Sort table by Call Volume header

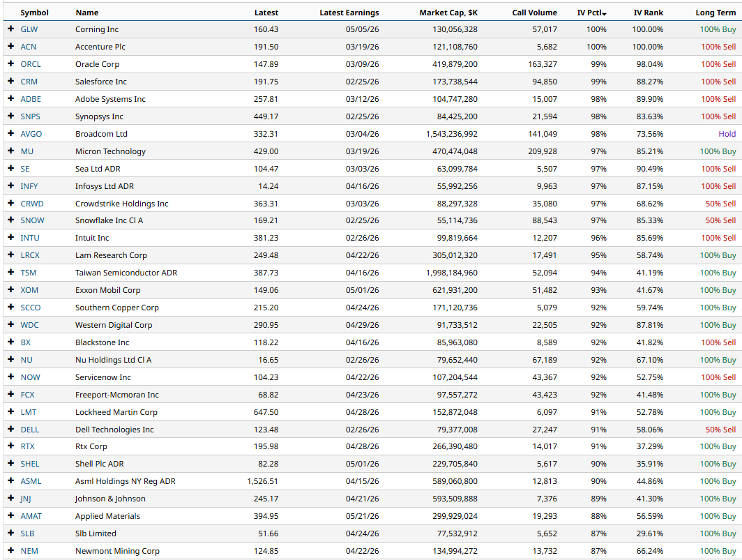pos(534,13)
